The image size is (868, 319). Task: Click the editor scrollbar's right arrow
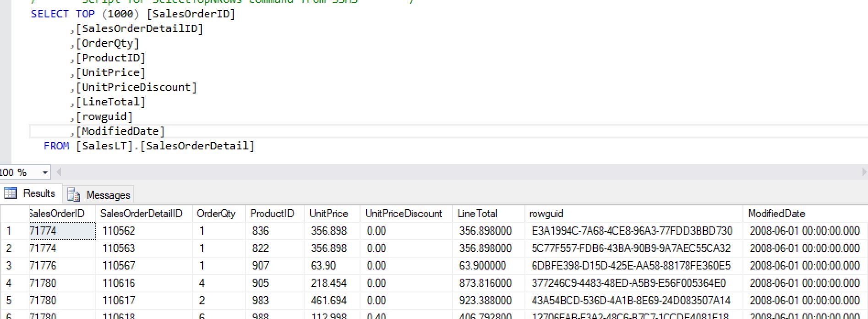[x=864, y=172]
